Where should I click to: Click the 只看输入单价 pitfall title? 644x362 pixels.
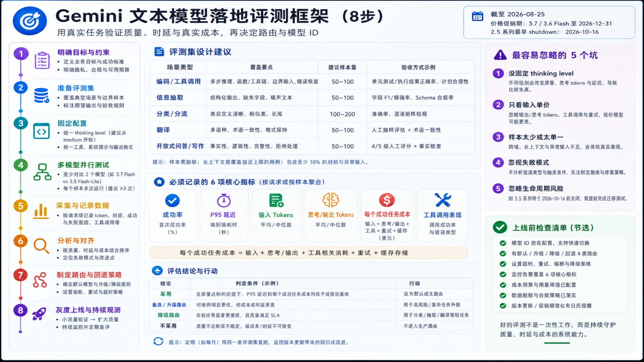coord(529,105)
